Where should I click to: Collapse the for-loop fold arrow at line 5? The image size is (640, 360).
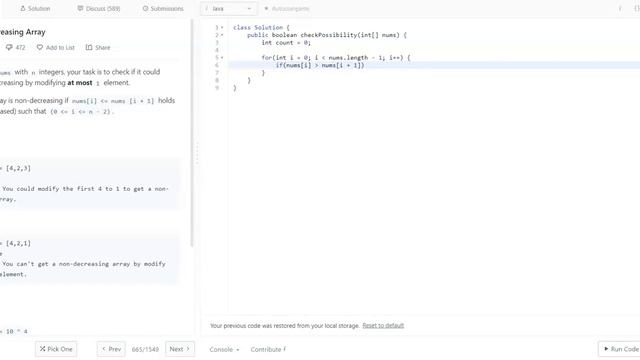point(222,58)
